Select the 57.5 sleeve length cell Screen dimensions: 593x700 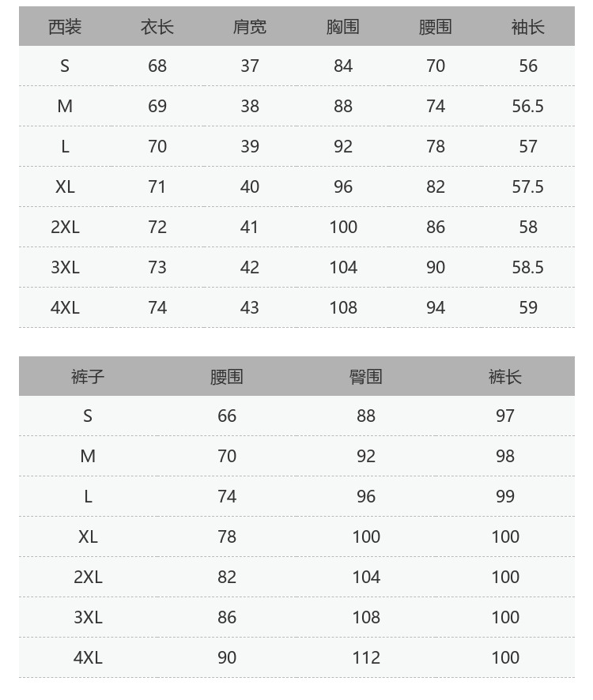pos(527,186)
